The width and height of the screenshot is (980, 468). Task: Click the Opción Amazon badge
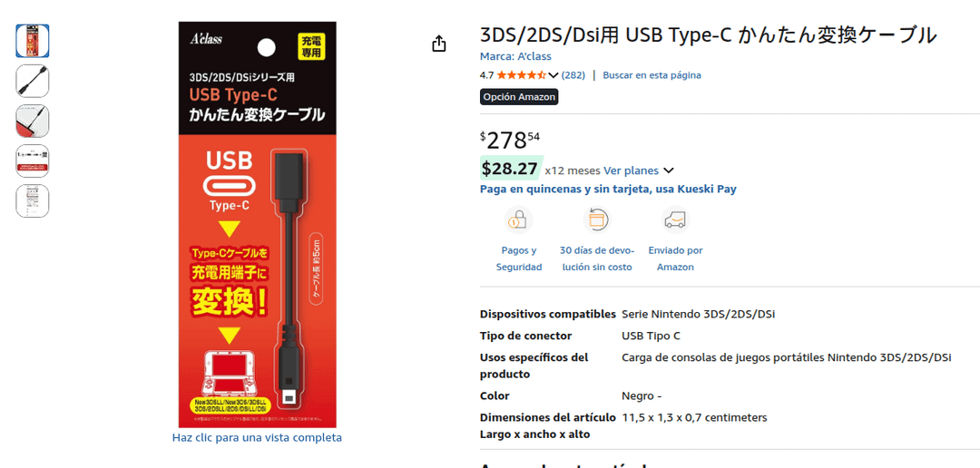coord(519,97)
